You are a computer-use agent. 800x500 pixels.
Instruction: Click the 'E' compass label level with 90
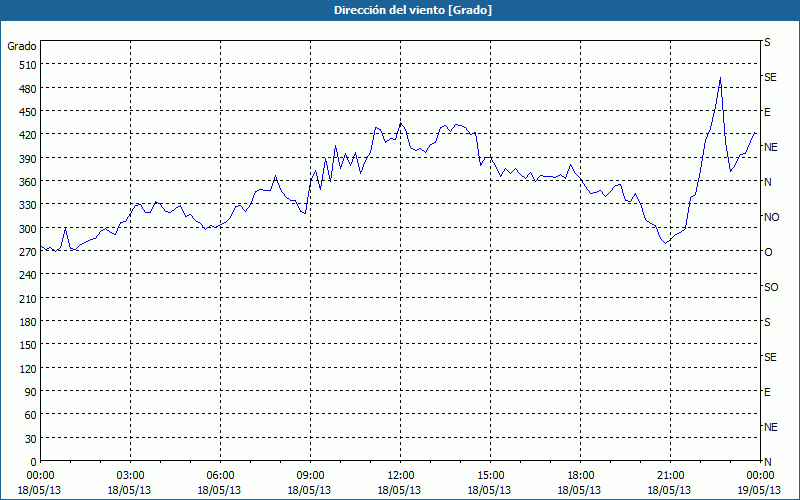(x=767, y=392)
